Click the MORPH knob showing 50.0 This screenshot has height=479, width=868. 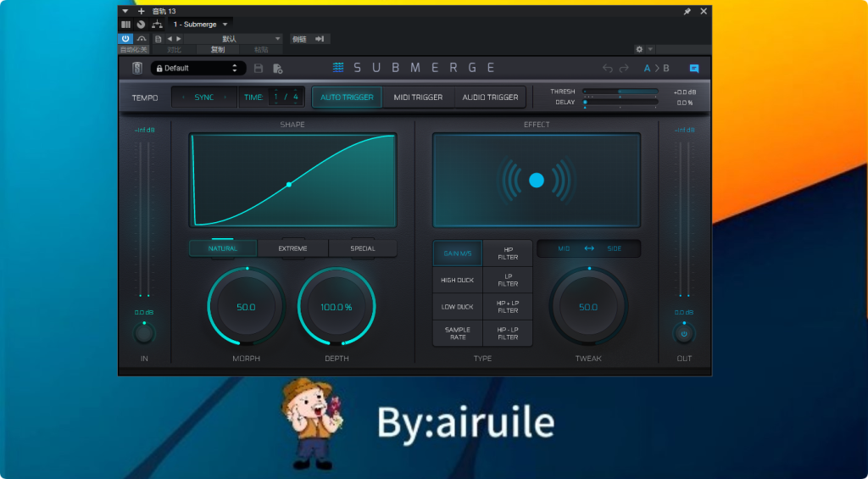(247, 306)
